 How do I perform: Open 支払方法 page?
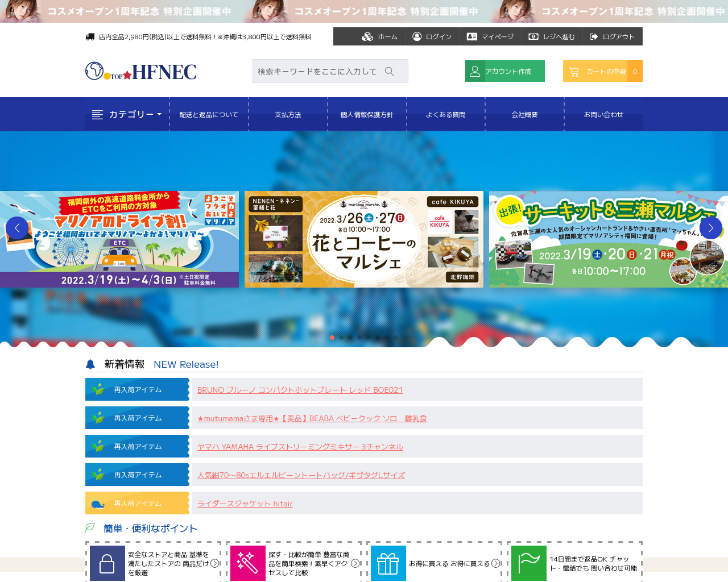coord(288,115)
